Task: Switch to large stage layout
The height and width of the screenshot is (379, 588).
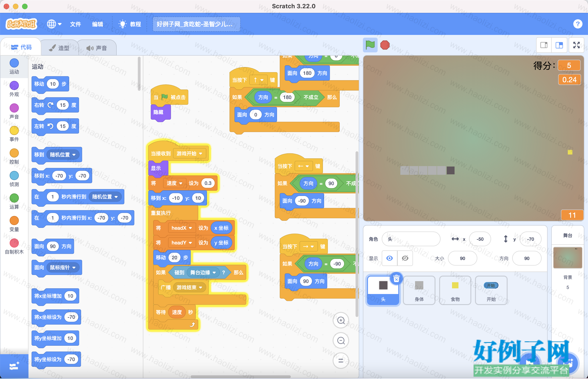Action: (559, 45)
